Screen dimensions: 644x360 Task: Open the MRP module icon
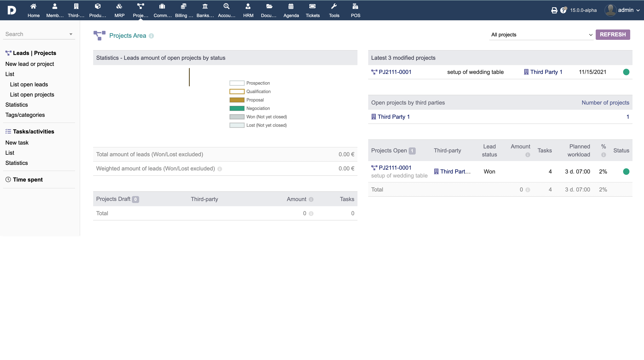pyautogui.click(x=119, y=7)
